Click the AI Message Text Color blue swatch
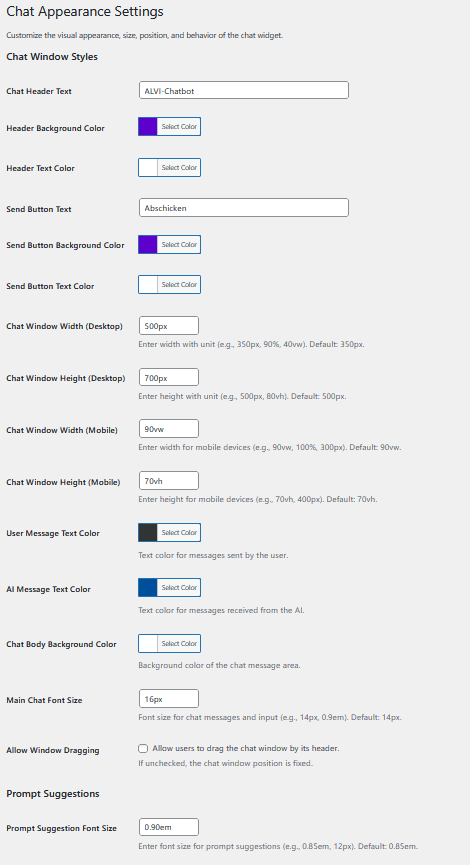The height and width of the screenshot is (865, 470). click(x=148, y=588)
